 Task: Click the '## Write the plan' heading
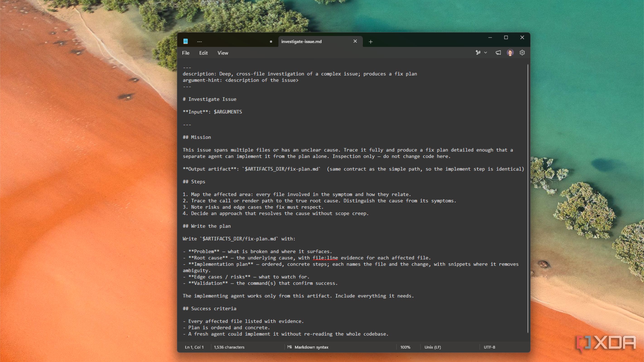(x=207, y=226)
